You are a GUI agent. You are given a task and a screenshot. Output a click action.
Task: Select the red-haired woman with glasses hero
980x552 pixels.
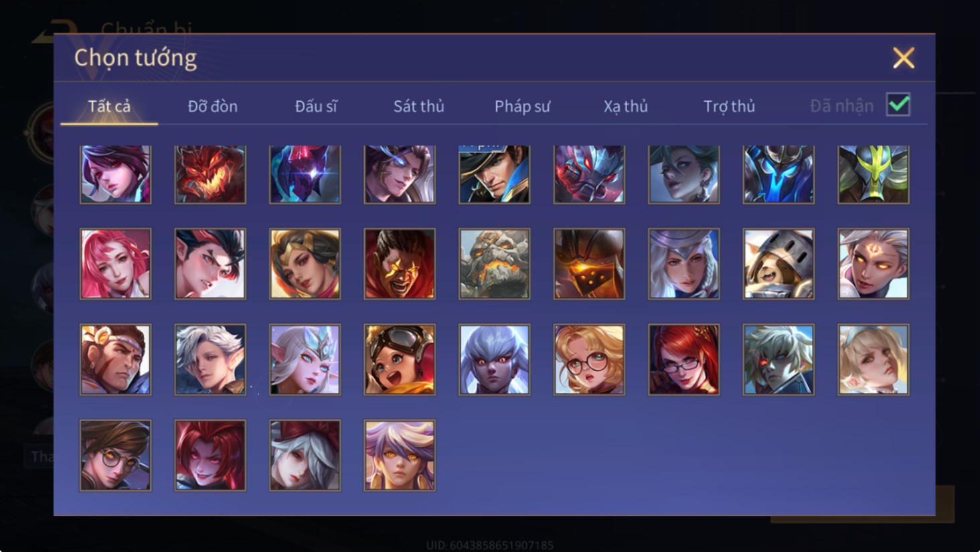tap(683, 360)
